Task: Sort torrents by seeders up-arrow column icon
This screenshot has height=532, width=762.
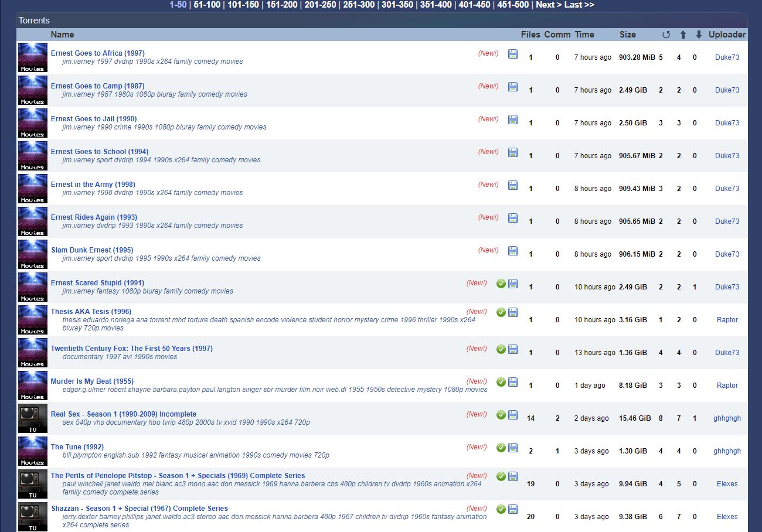Action: (683, 35)
